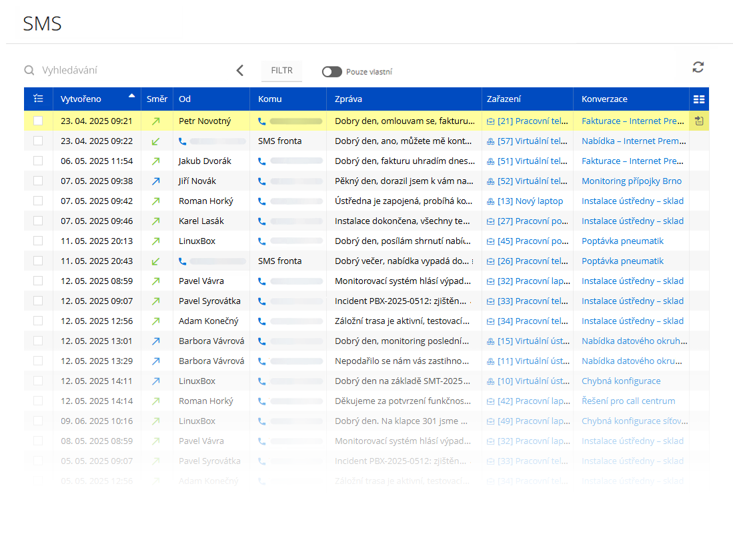Mark checkbox for 11. 05. 2025 20:13 row

point(38,241)
